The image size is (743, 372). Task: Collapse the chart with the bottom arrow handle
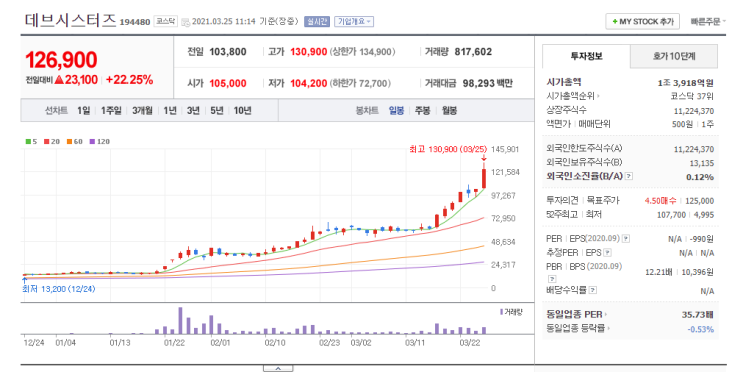(x=278, y=368)
